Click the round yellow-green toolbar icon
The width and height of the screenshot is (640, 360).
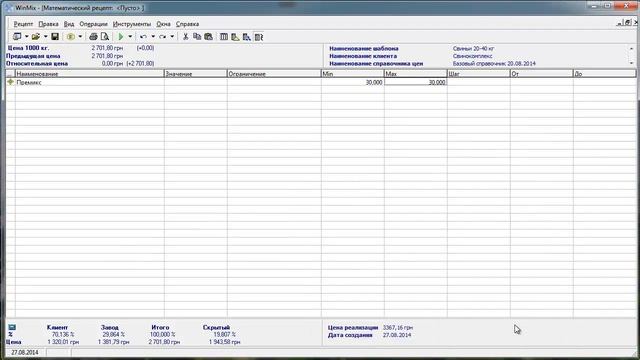[x=71, y=37]
